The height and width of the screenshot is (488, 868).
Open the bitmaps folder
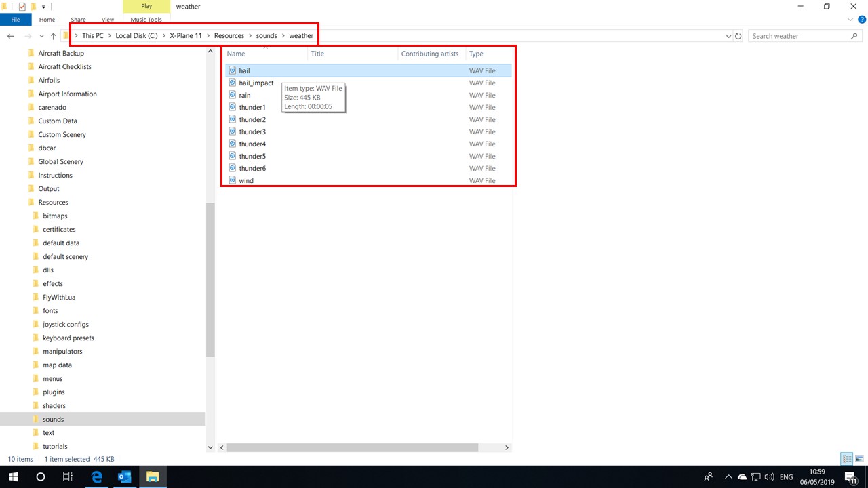(x=55, y=216)
